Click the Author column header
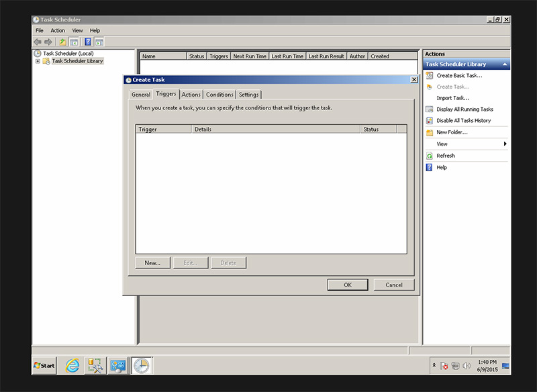 pyautogui.click(x=357, y=56)
